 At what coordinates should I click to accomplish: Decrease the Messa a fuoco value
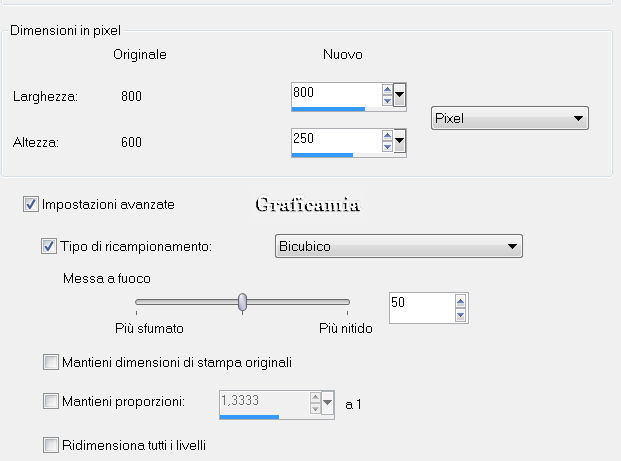(x=460, y=314)
